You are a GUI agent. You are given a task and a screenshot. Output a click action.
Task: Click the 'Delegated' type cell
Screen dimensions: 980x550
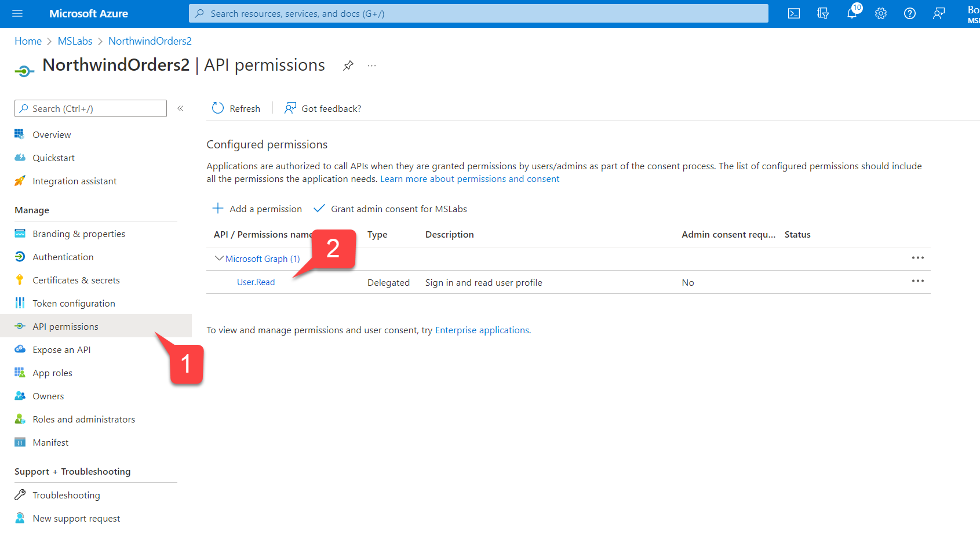tap(388, 282)
